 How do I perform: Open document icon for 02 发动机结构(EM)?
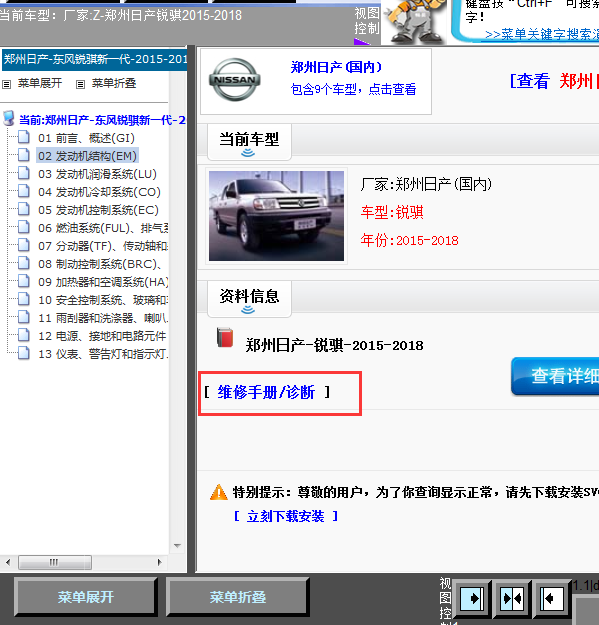point(24,155)
